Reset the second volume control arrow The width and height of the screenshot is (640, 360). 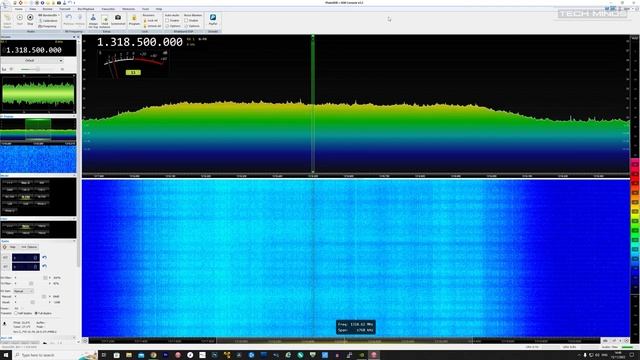point(44,266)
